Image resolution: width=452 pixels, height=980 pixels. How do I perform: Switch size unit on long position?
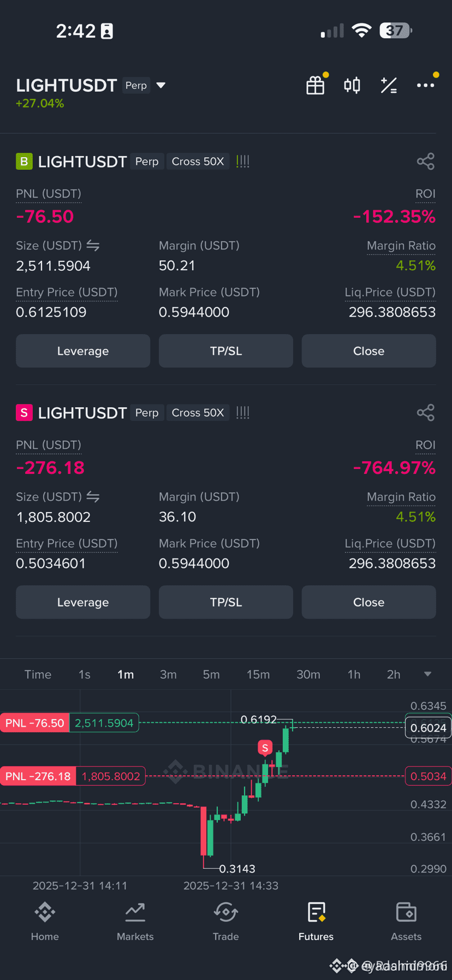point(93,246)
